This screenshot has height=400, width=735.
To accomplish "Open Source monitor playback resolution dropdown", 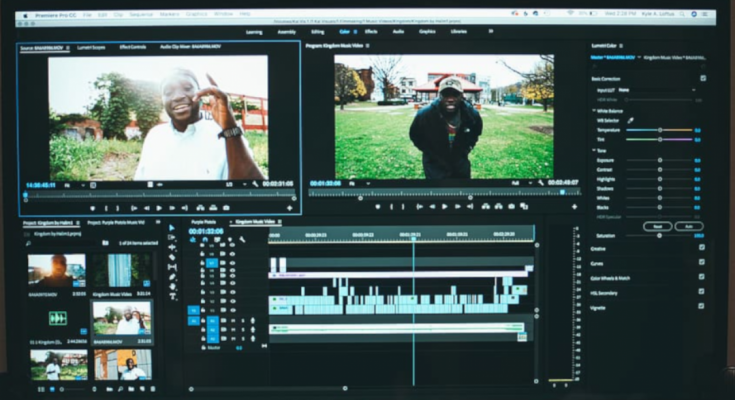I will coord(236,184).
